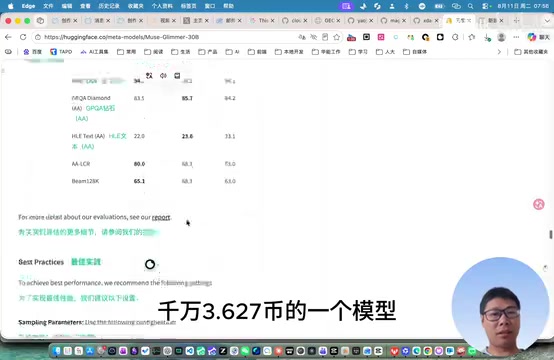
Task: Click the menu bar date and time
Action: point(523,6)
